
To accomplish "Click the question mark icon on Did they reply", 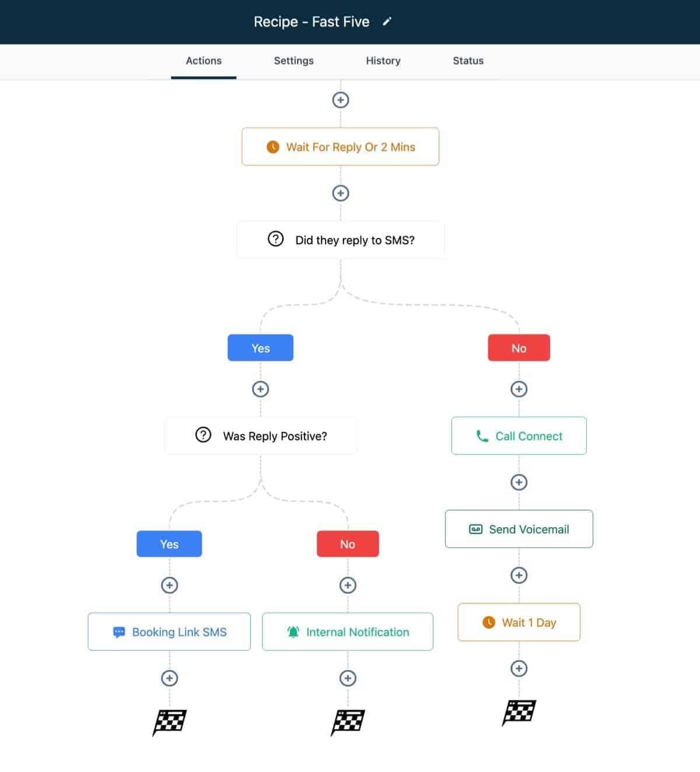I will click(x=275, y=239).
